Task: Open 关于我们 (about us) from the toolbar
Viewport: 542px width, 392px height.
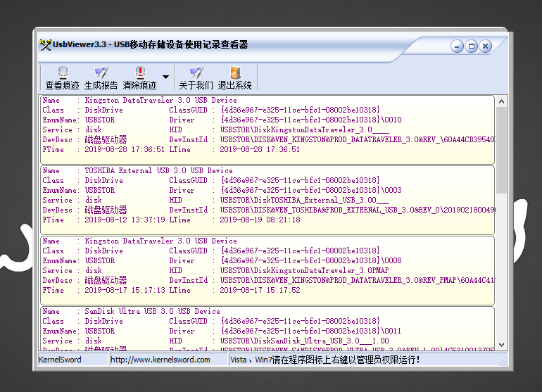Action: (x=196, y=78)
